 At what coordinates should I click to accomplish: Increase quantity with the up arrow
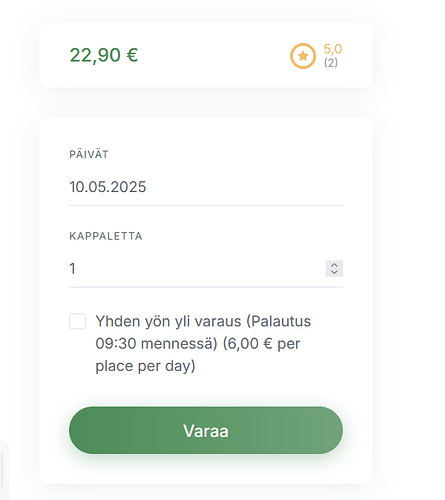click(334, 265)
